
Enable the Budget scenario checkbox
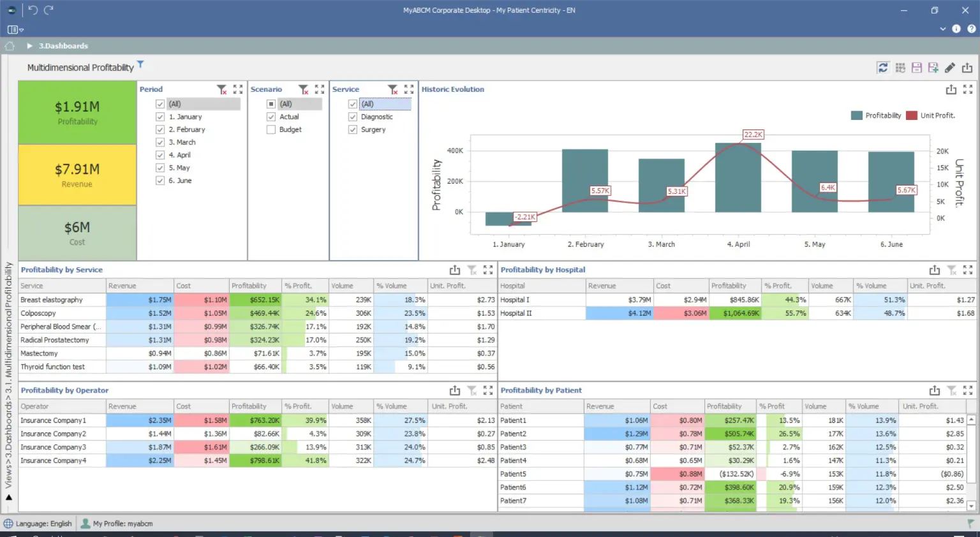tap(271, 129)
